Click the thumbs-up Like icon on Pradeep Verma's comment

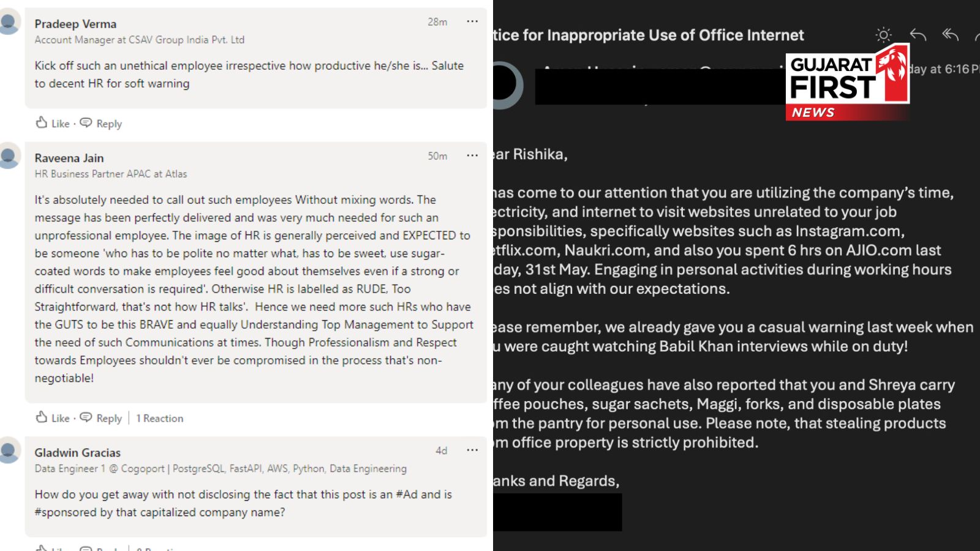tap(42, 123)
